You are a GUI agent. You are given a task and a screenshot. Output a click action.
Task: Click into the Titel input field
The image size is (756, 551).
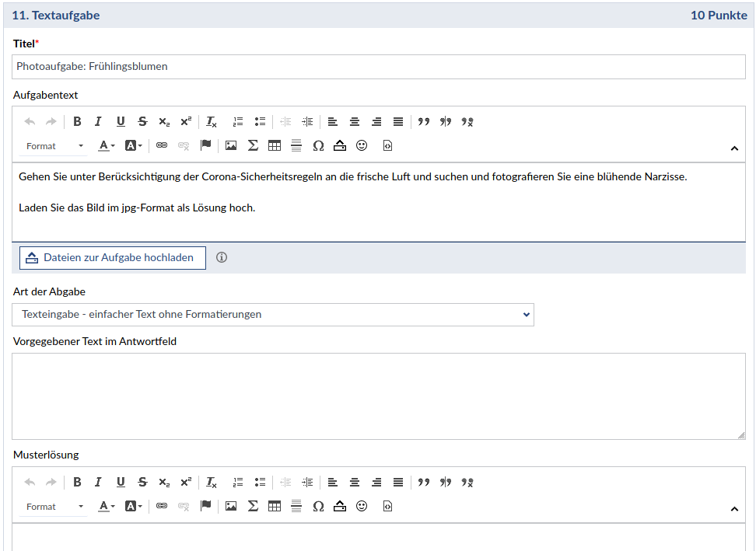(378, 67)
